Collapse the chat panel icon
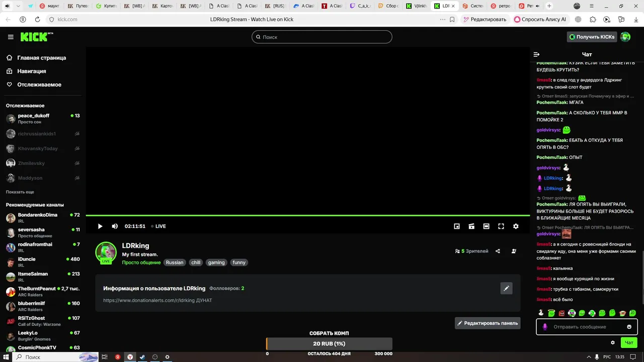 [x=536, y=54]
